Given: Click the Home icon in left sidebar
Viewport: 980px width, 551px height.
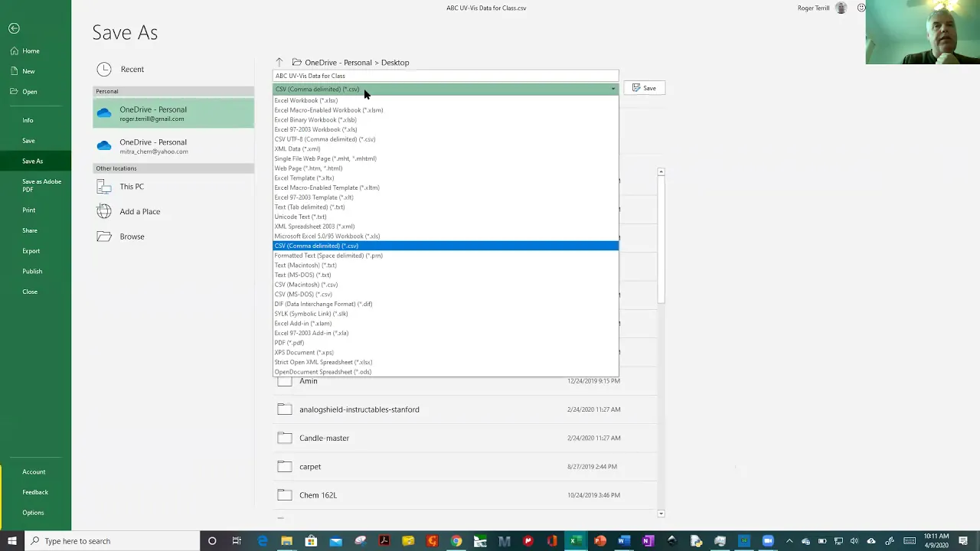Looking at the screenshot, I should click(x=15, y=51).
